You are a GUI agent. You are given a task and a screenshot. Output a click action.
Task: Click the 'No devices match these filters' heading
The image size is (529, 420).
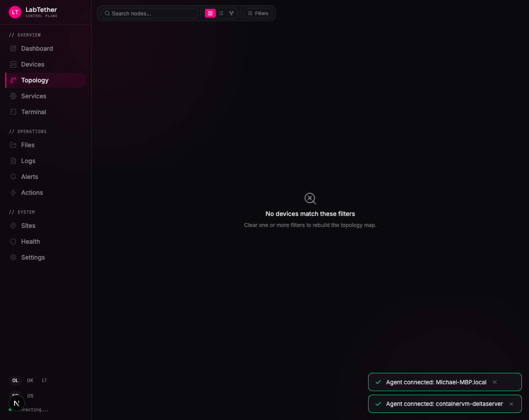coord(310,214)
